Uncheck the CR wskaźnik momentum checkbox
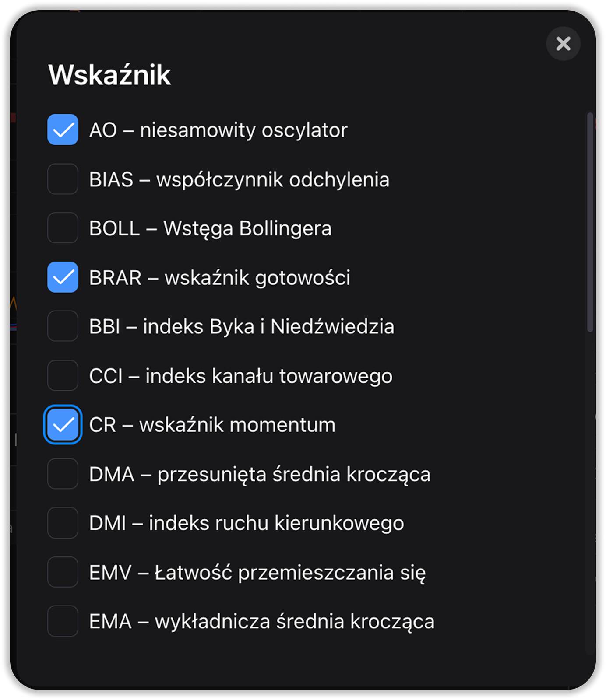Screen dimensions: 606x700 (x=63, y=425)
